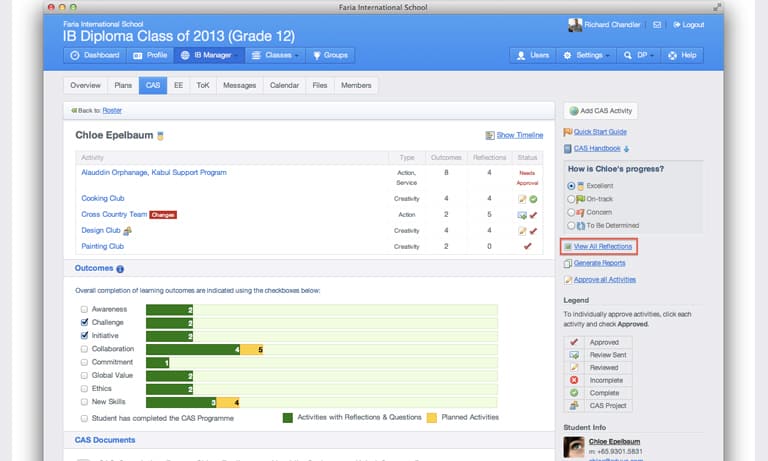Click the Incomplete red X legend icon

coord(574,380)
